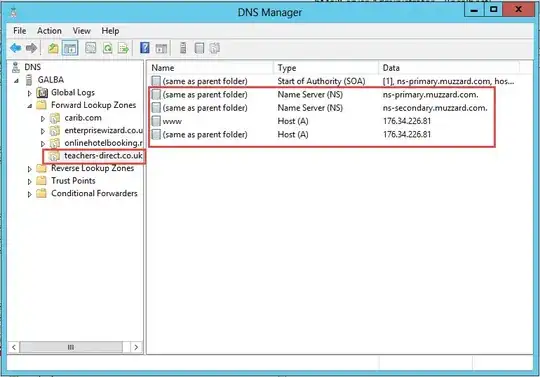Viewport: 540px width, 377px height.
Task: Sort by the Data column header
Action: click(449, 68)
